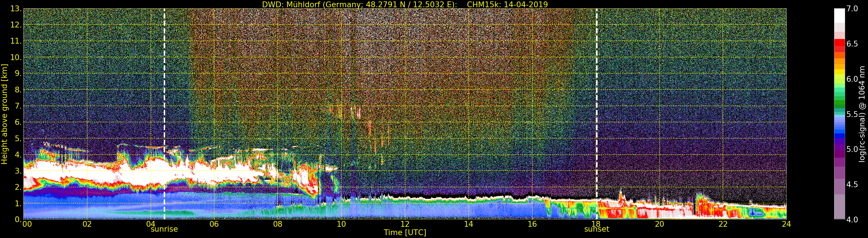The height and width of the screenshot is (238, 868).
Task: Click the time tick label '02'
Action: coord(87,224)
